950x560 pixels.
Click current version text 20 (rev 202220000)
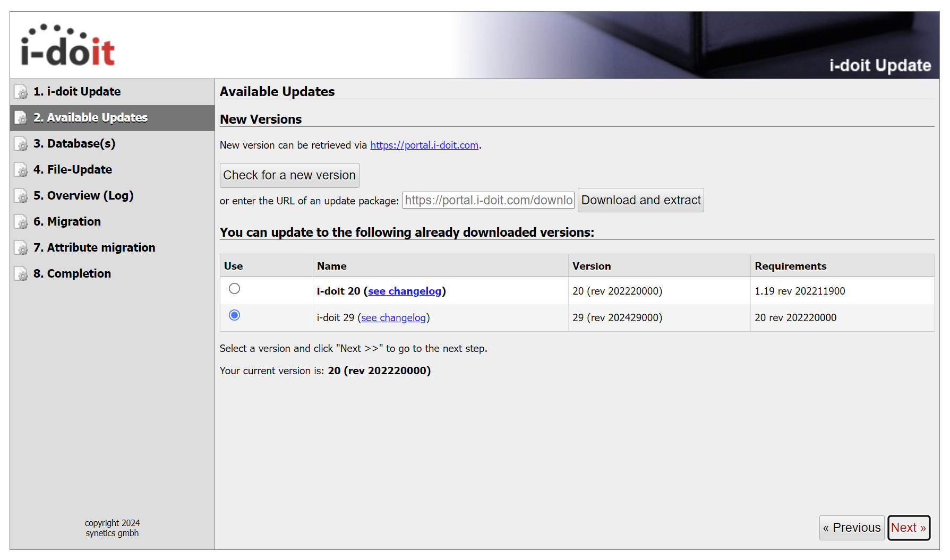tap(379, 371)
